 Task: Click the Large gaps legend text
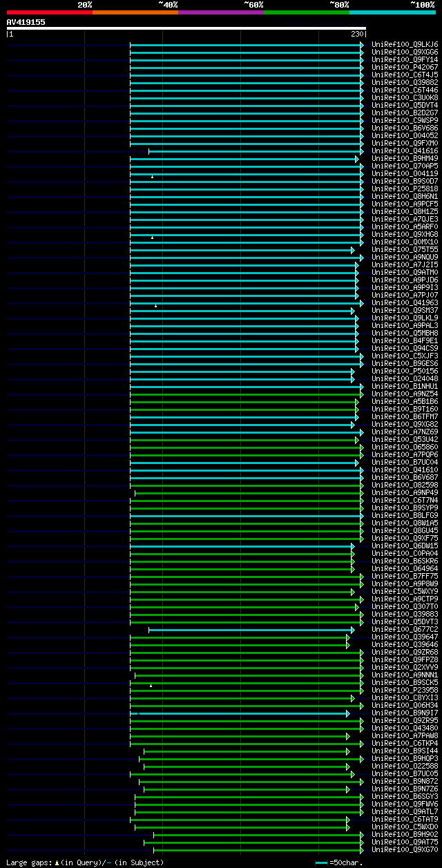click(86, 862)
